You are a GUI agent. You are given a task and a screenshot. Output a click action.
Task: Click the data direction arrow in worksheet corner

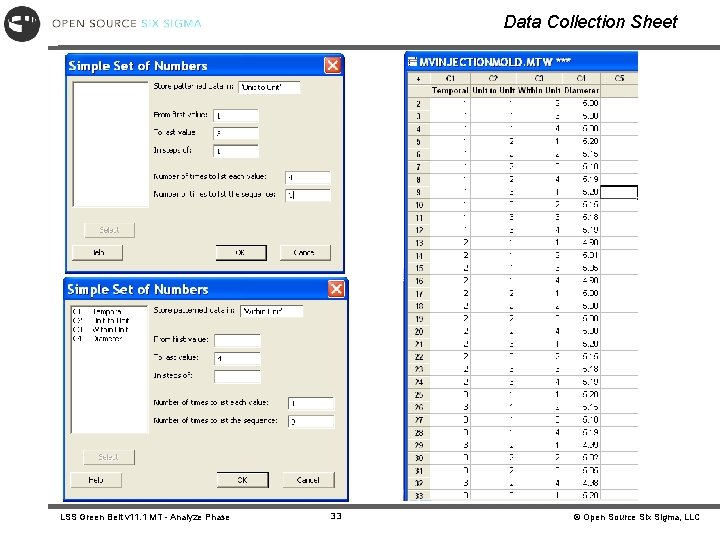tap(418, 79)
